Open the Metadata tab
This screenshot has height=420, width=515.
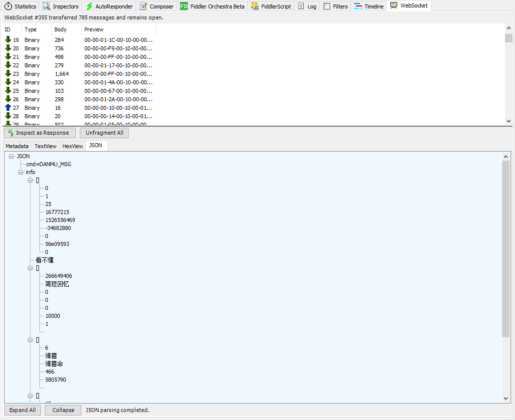[x=17, y=146]
